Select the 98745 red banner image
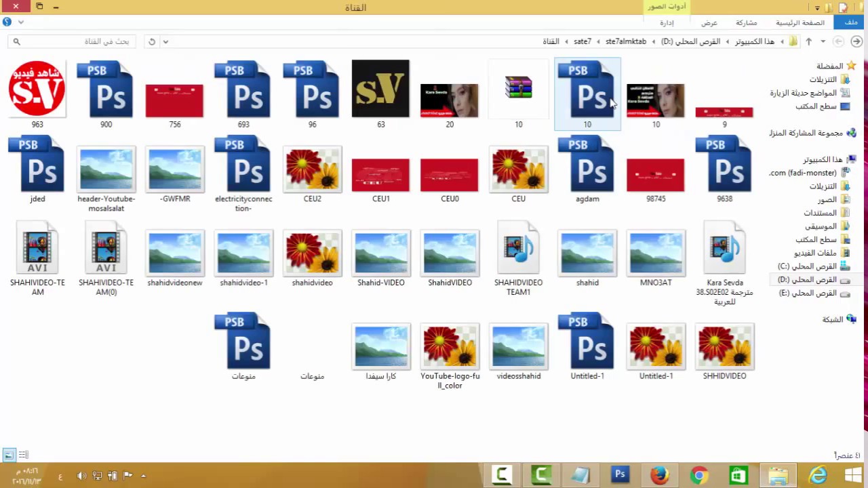 (656, 180)
